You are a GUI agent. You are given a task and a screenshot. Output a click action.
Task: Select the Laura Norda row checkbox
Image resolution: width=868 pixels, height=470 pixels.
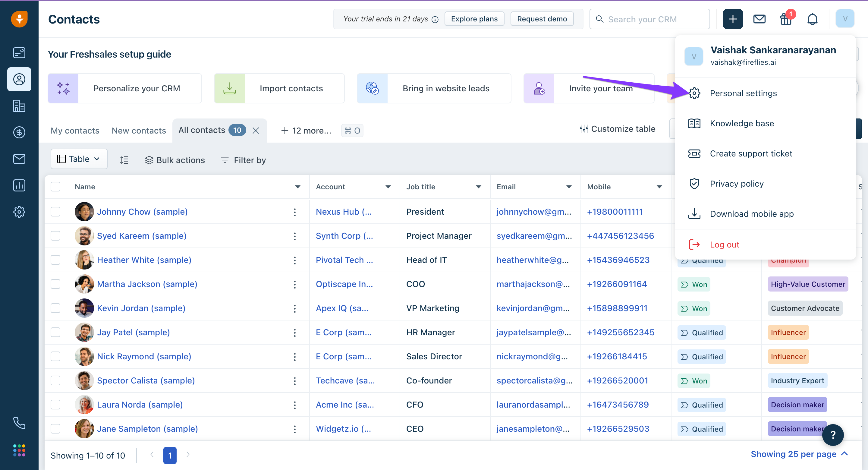click(55, 405)
